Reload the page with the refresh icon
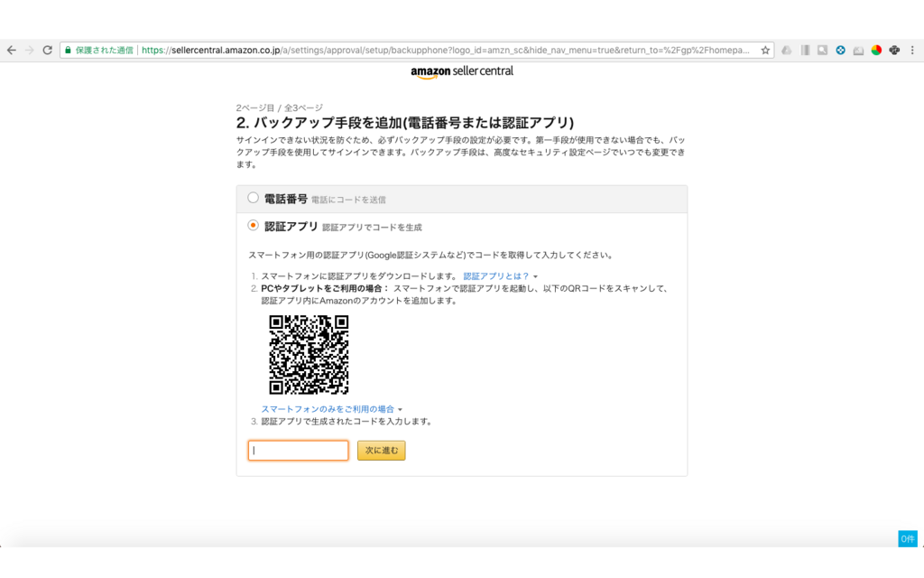The height and width of the screenshot is (578, 924). point(48,51)
